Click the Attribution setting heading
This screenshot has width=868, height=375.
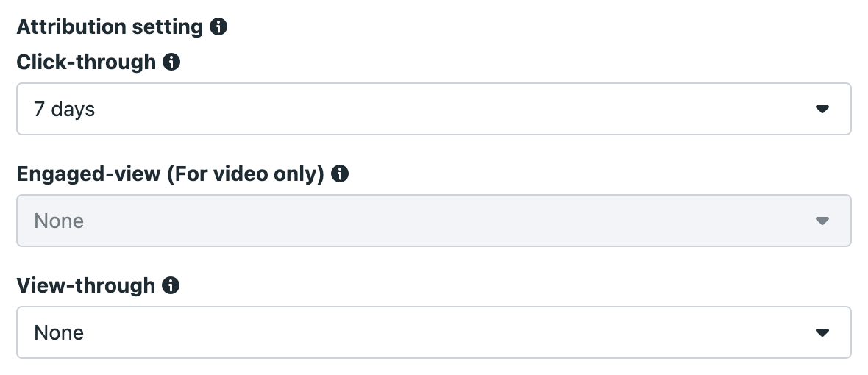point(110,26)
